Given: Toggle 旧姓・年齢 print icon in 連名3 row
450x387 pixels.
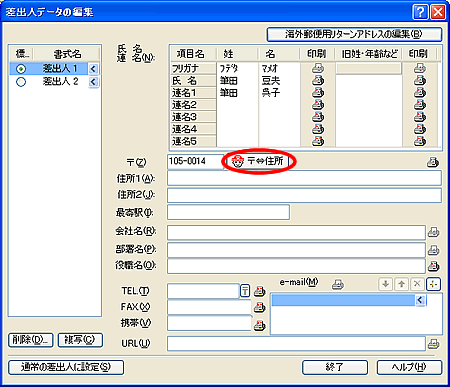Looking at the screenshot, I should (x=420, y=117).
